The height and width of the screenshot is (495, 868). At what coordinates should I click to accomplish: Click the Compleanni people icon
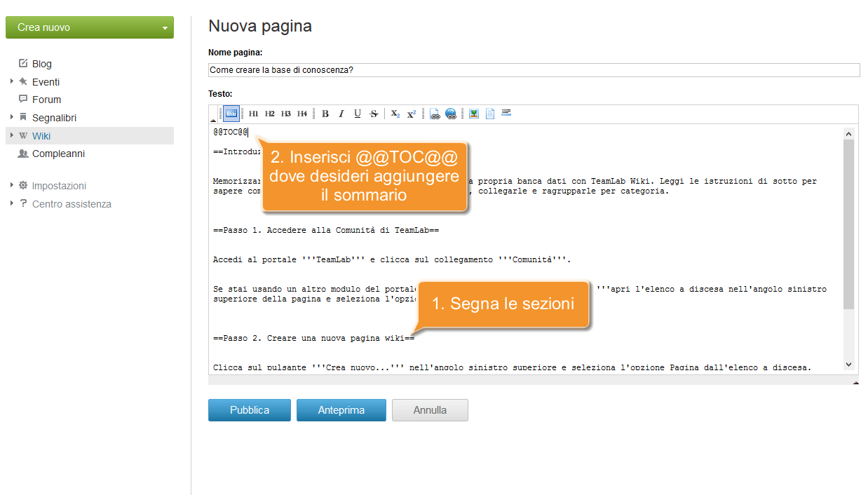23,153
